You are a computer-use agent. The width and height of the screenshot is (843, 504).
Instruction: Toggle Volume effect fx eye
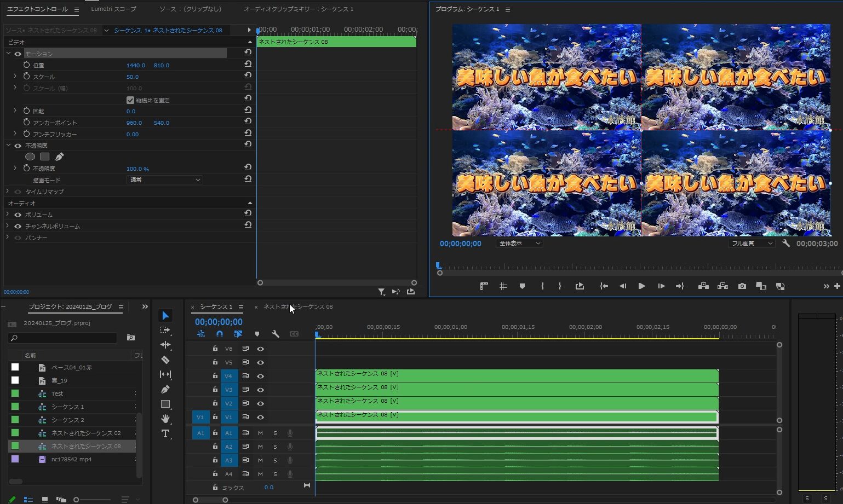click(x=18, y=215)
